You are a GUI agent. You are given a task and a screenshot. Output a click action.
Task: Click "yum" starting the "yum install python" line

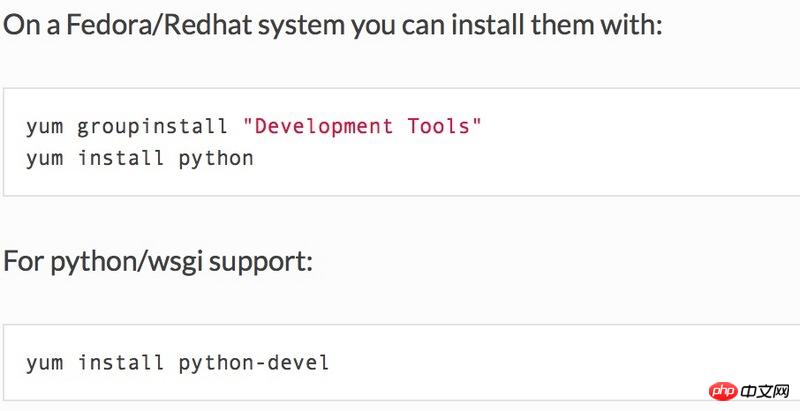pos(44,158)
